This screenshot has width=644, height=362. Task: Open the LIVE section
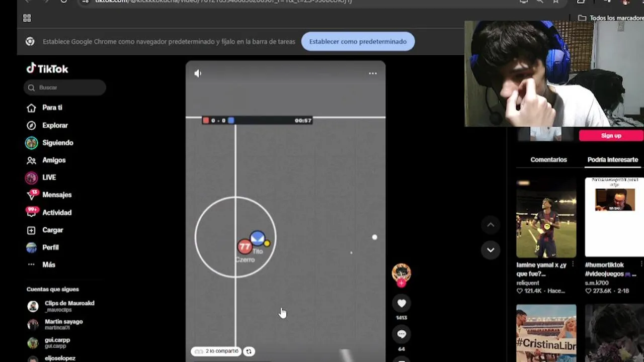click(49, 177)
